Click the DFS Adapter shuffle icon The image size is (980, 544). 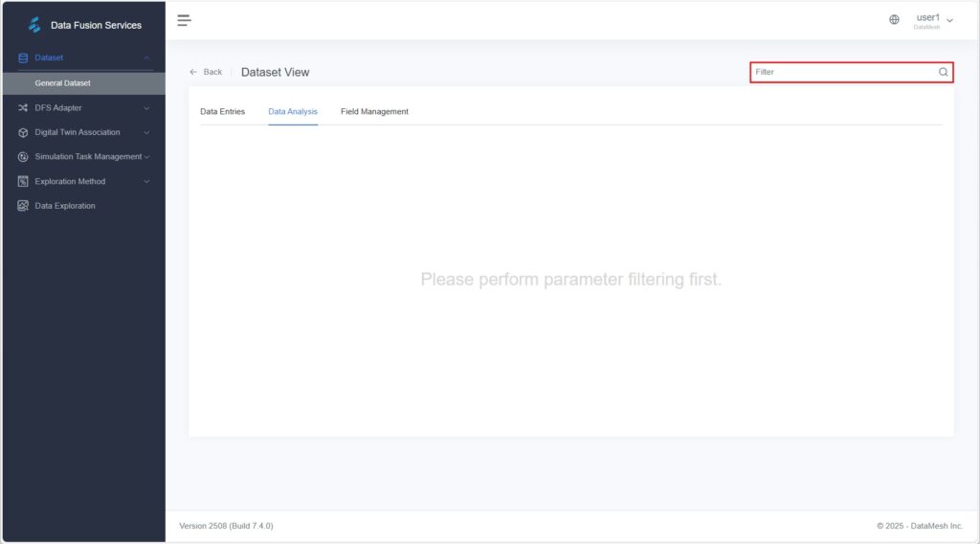tap(23, 108)
